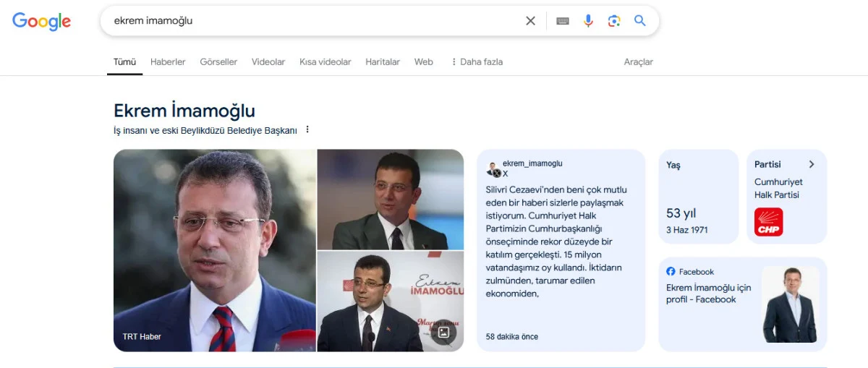Open the Videolar tab

pyautogui.click(x=268, y=62)
